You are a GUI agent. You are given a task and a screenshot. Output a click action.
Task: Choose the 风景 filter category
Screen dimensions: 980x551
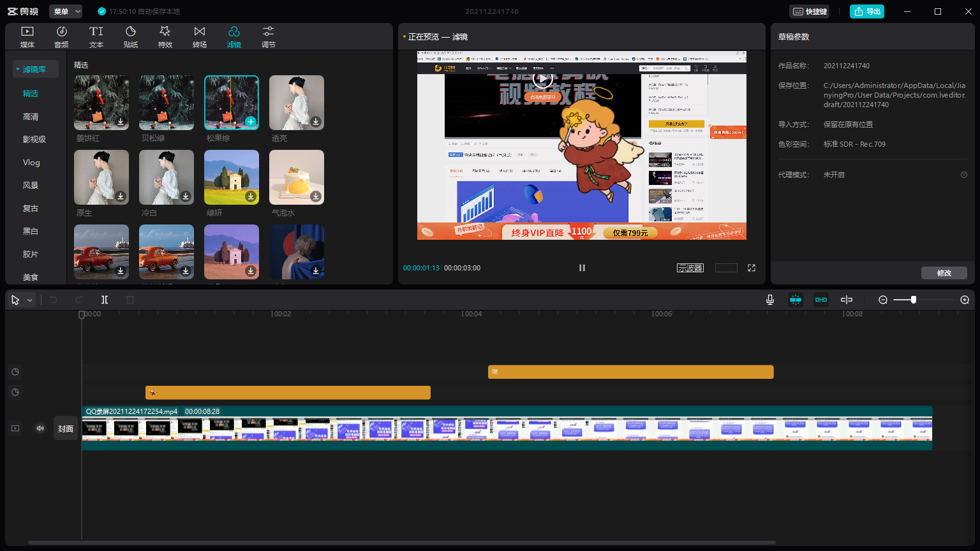pyautogui.click(x=31, y=185)
